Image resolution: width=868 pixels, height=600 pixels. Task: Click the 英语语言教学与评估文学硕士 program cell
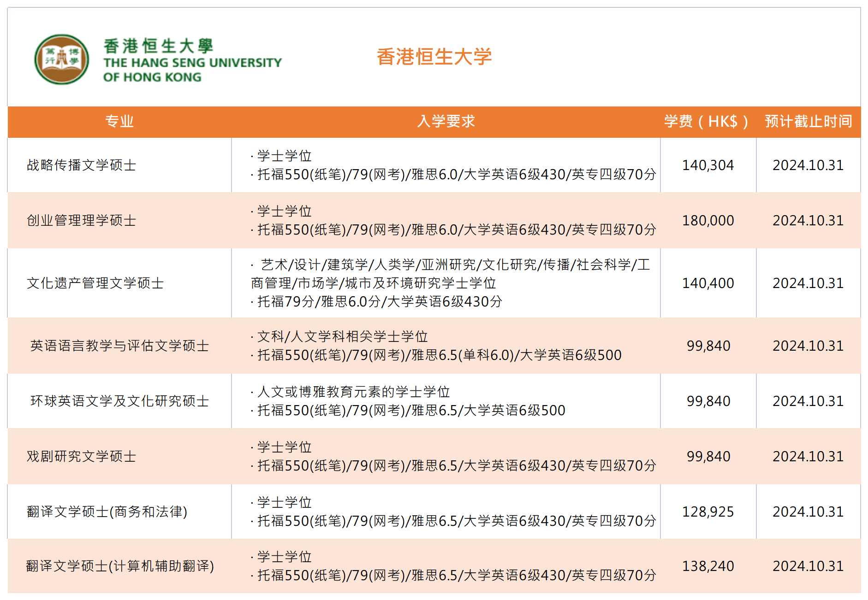pyautogui.click(x=119, y=346)
